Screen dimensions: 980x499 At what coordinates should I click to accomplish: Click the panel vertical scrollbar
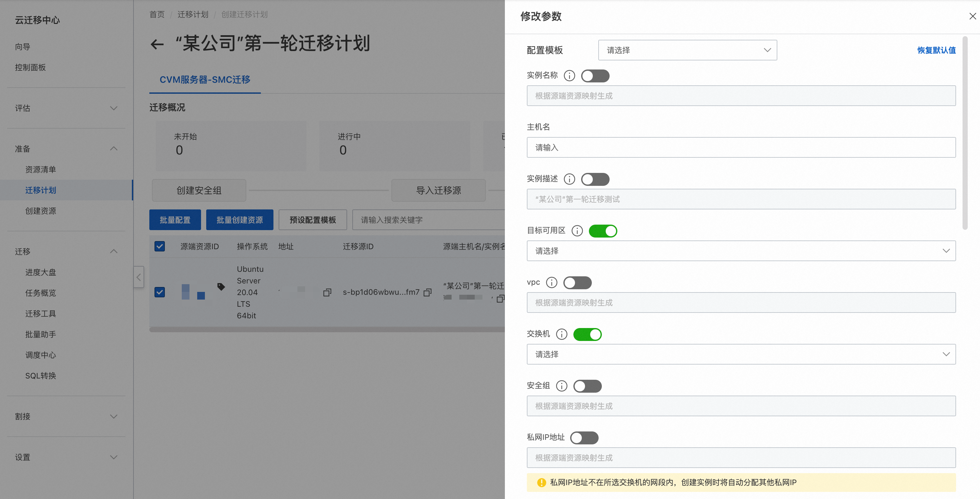tap(965, 133)
